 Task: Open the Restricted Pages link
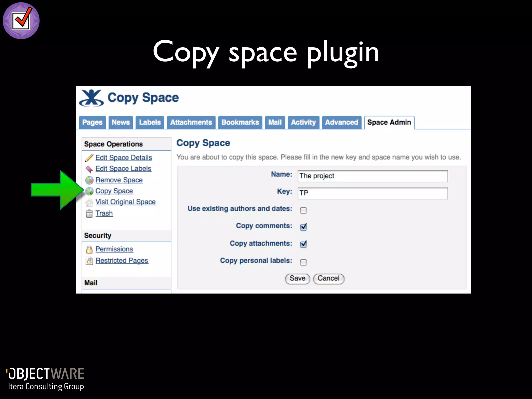pyautogui.click(x=122, y=261)
